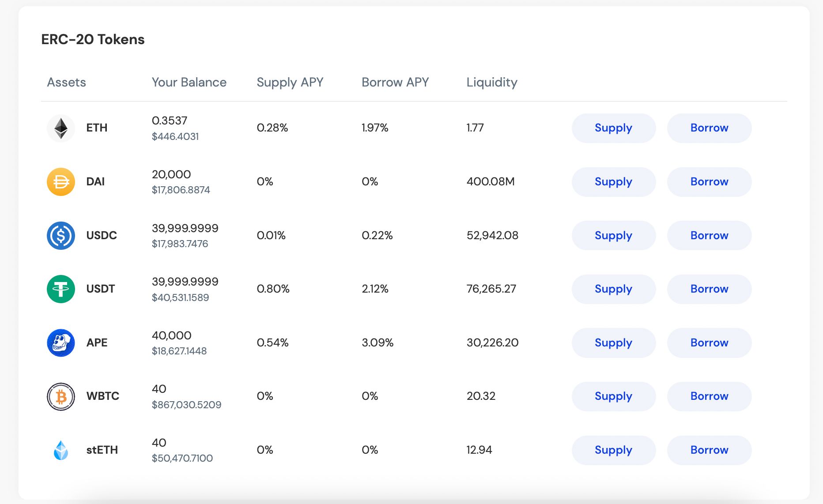Click Borrow in the DAI row
Screen dimensions: 823x504
[x=709, y=182]
